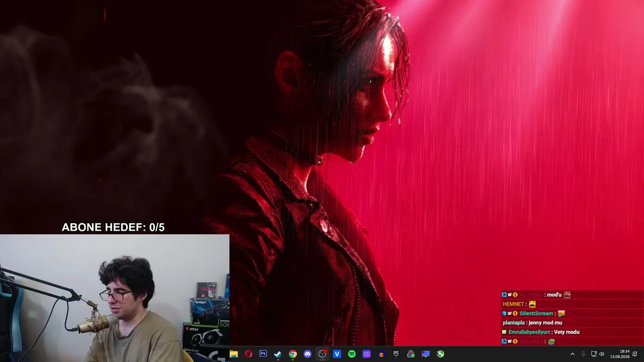Click the webcam feed overlay
Viewport: 644px width, 362px height.
[115, 298]
